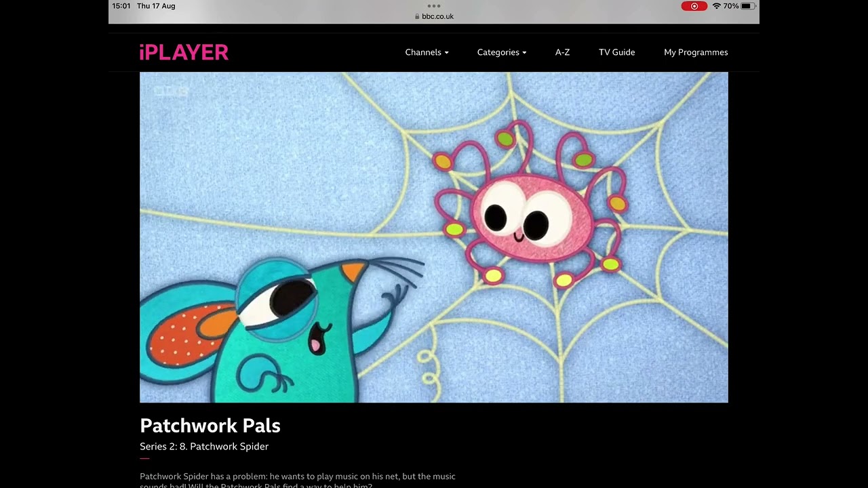Tap the padlock icon beside bbc.co.uk
This screenshot has width=868, height=488.
coord(417,16)
